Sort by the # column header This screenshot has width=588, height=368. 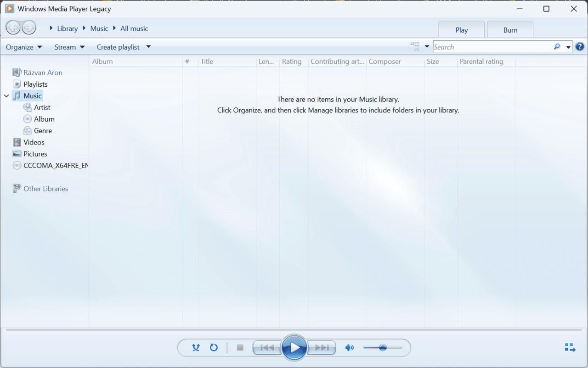coord(190,61)
